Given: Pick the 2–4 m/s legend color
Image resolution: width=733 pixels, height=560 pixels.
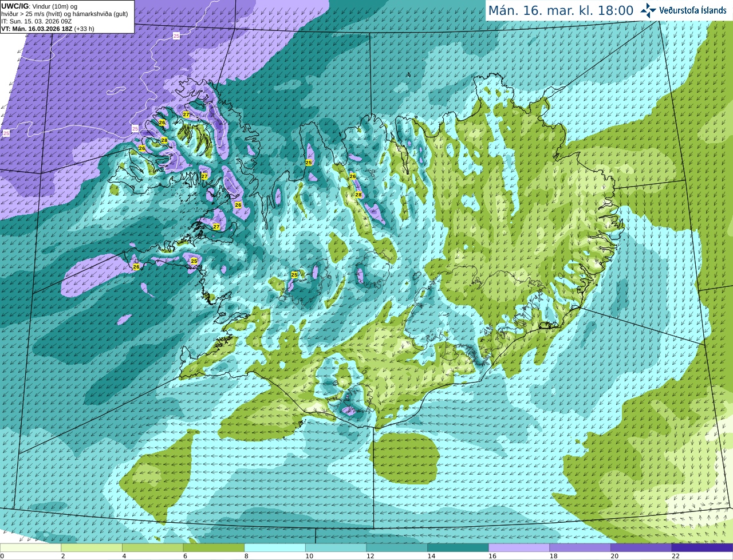Looking at the screenshot, I should (x=92, y=547).
